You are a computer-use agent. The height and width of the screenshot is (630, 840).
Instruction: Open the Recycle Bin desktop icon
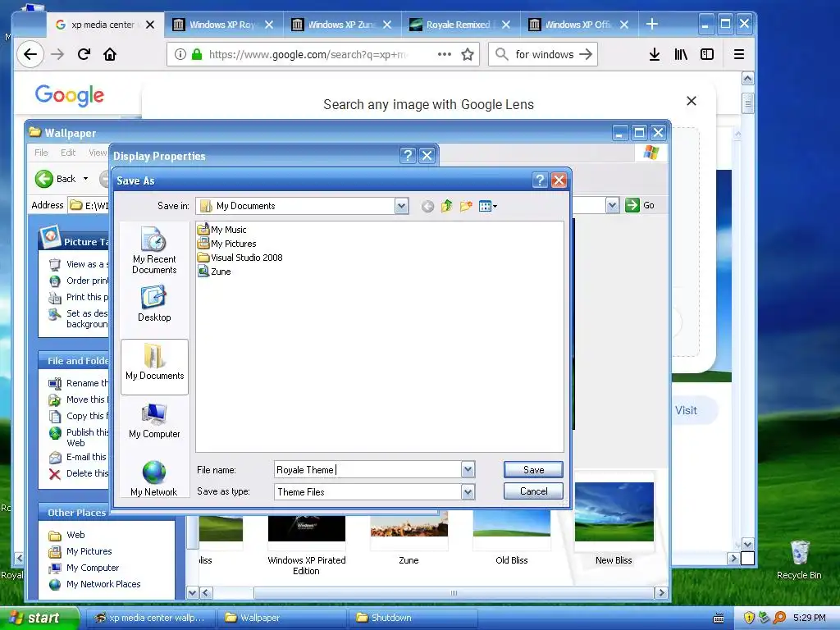click(799, 559)
